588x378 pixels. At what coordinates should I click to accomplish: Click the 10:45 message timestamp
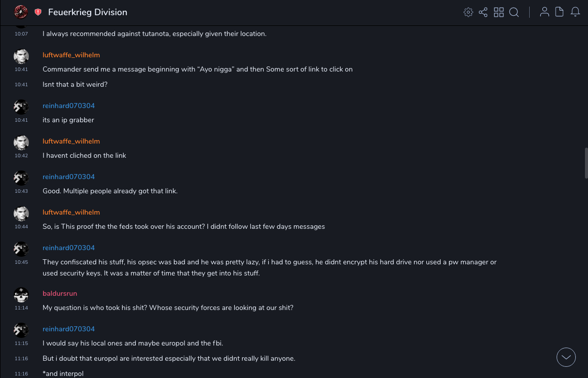click(21, 262)
